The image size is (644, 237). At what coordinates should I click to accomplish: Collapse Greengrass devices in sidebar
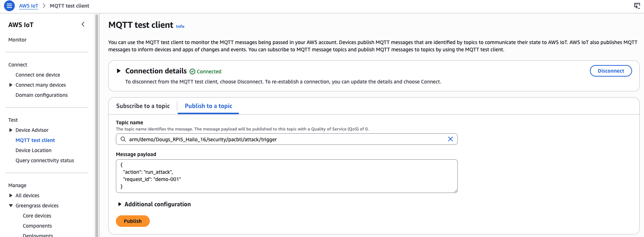point(11,206)
